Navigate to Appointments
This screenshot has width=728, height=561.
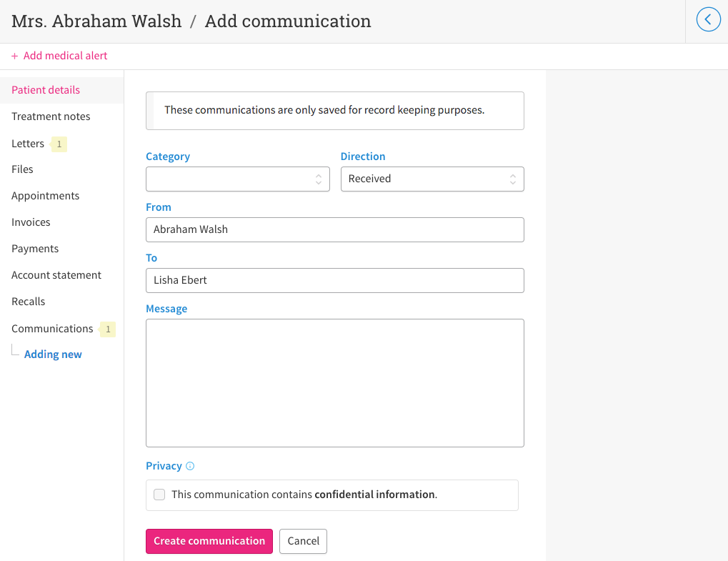pos(45,196)
